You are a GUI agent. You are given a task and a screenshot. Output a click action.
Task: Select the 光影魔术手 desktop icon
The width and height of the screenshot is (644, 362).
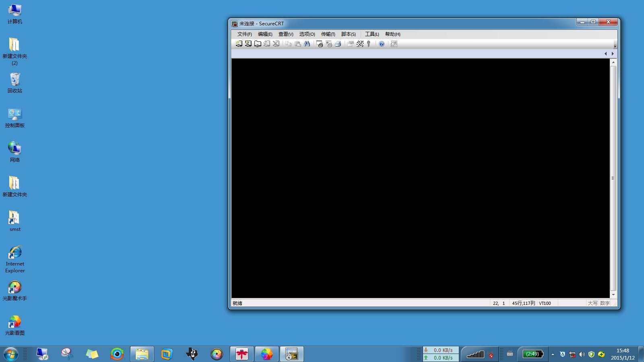[x=15, y=291]
